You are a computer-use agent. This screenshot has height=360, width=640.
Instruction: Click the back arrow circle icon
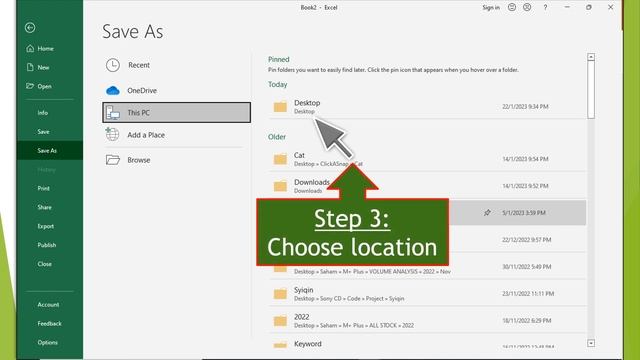tap(30, 27)
